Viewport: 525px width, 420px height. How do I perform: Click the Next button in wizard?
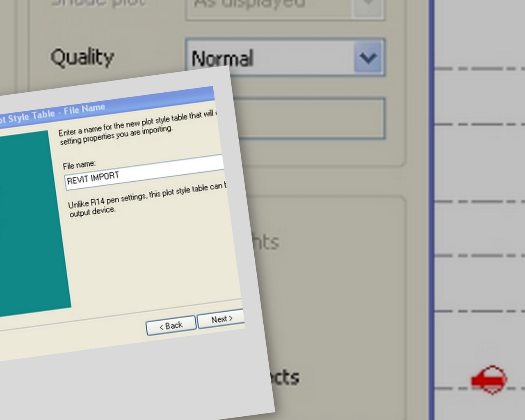pyautogui.click(x=221, y=319)
